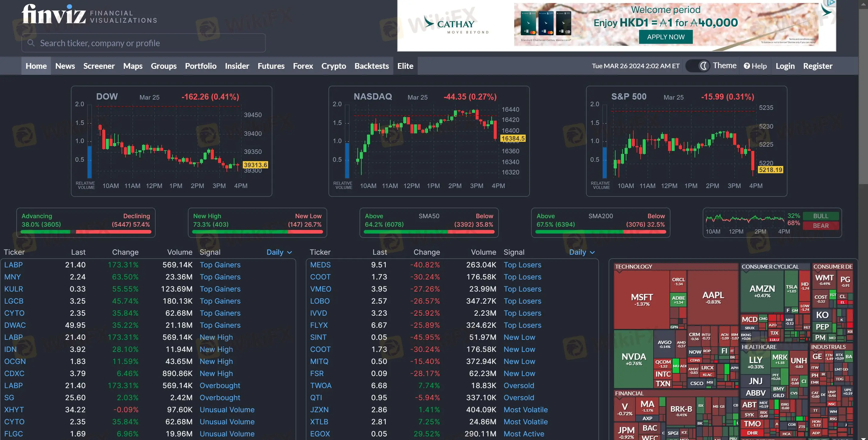868x440 pixels.
Task: Click the moon icon on theme switch
Action: pyautogui.click(x=703, y=66)
